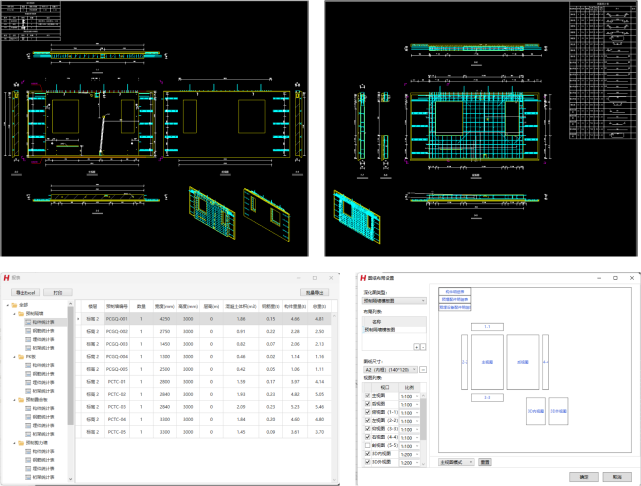This screenshot has width=641, height=486.
Task: Click the H logo in report window title
Action: (x=6, y=277)
